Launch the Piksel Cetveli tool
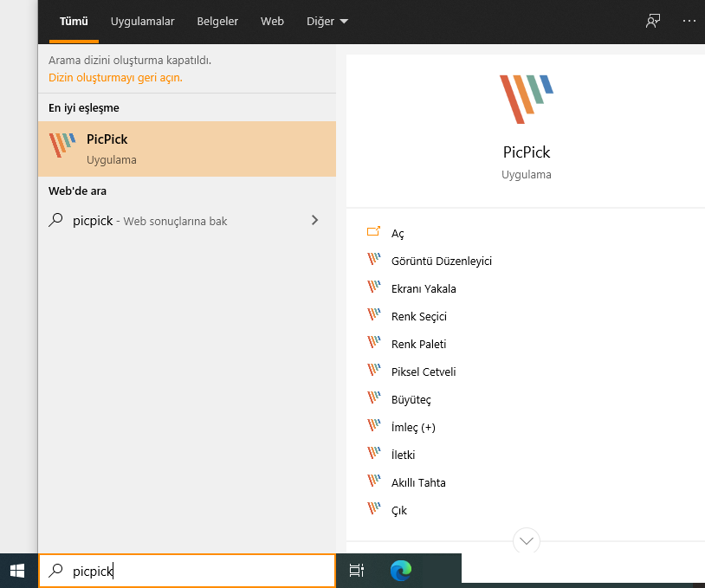The height and width of the screenshot is (588, 705). pos(424,372)
